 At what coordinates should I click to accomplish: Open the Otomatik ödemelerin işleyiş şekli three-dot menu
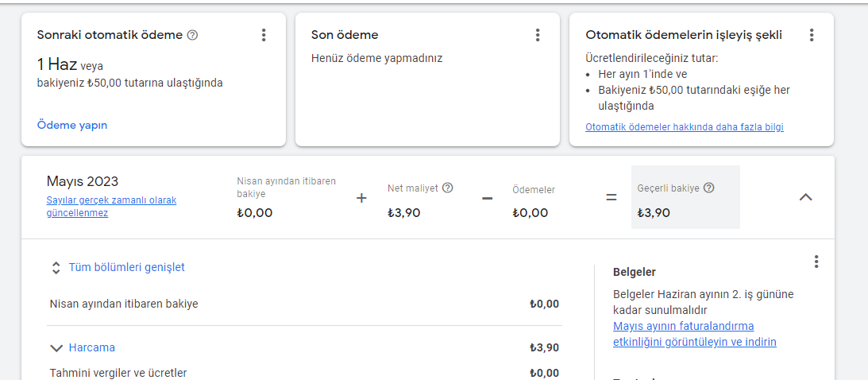coord(812,35)
